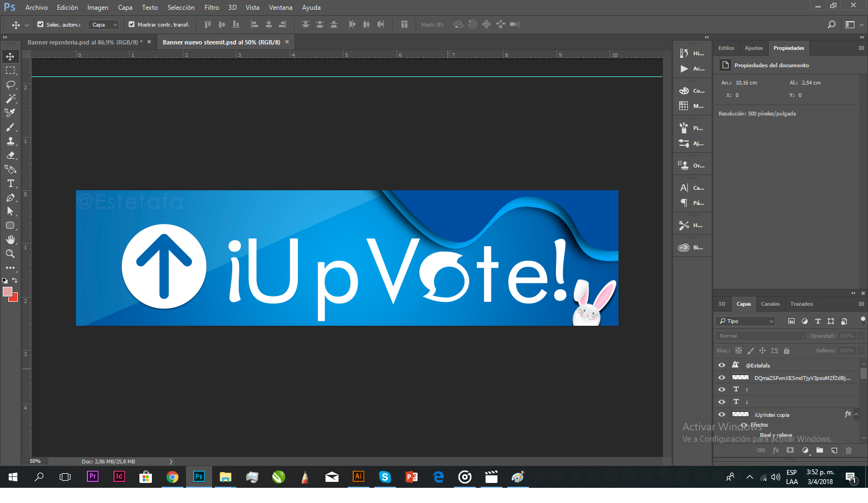
Task: Open Move tool preset picker arrow
Action: pyautogui.click(x=27, y=25)
